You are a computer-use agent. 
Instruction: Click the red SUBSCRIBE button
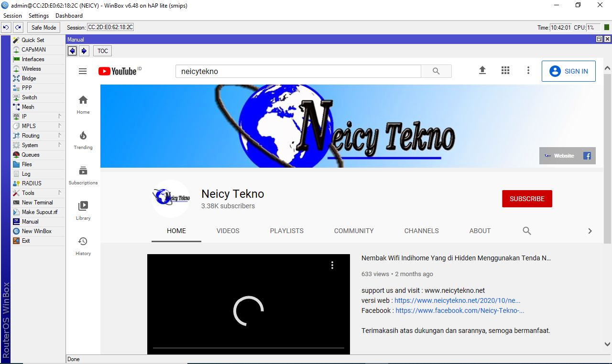pos(527,199)
